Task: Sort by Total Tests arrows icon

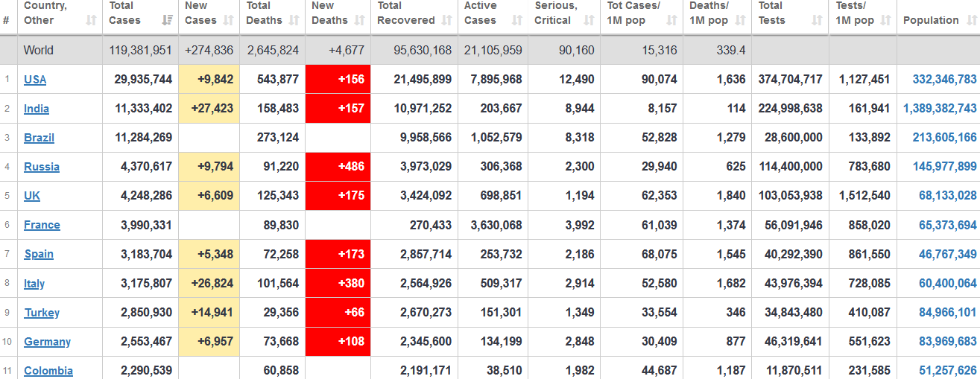Action: tap(817, 20)
